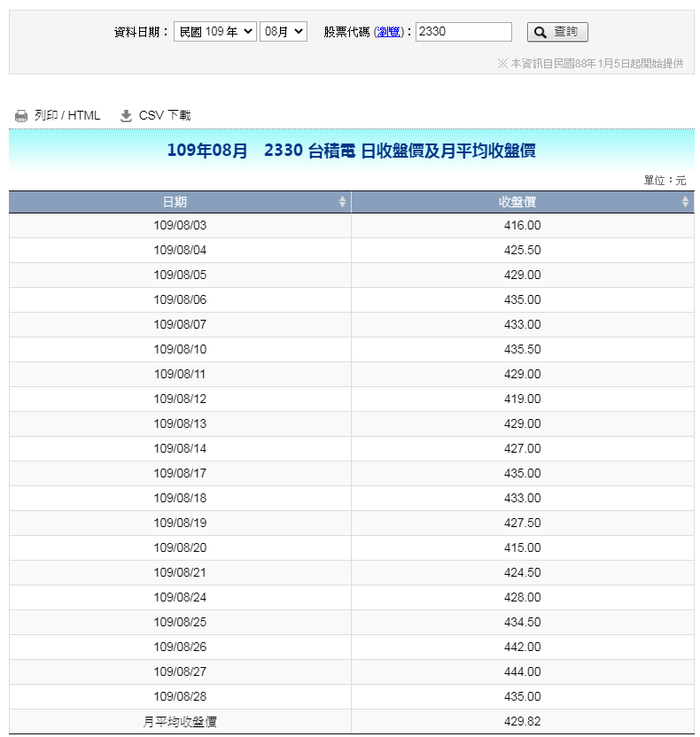Image resolution: width=700 pixels, height=737 pixels.
Task: Select the closing price 416.00
Action: click(x=522, y=226)
